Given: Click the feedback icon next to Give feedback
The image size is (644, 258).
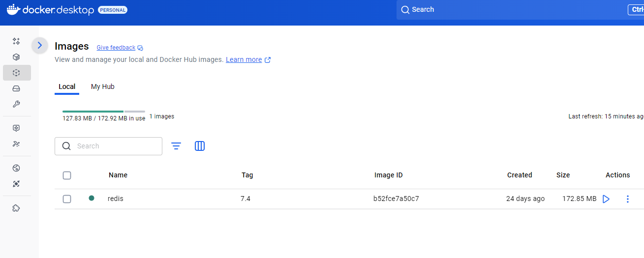Looking at the screenshot, I should pos(140,48).
